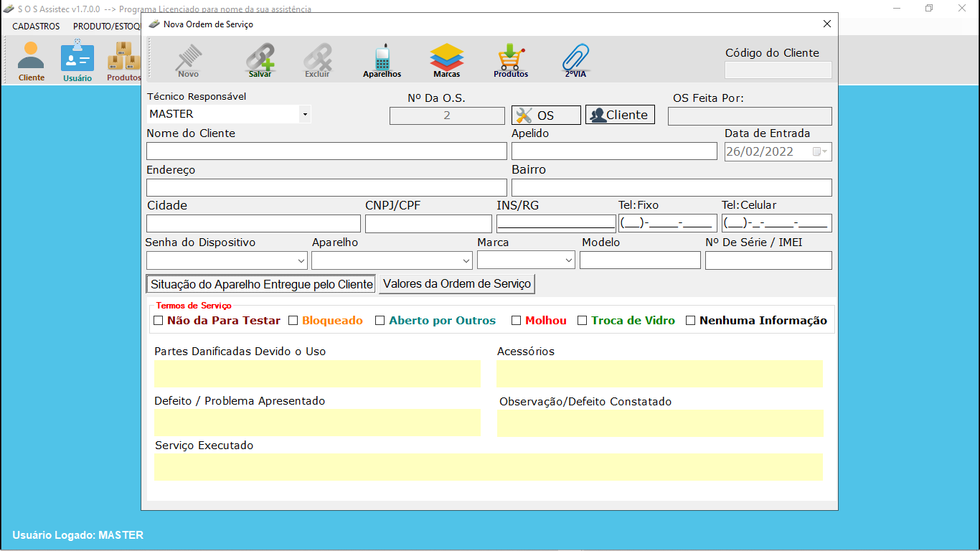Click the Nome do Cliente input field

pyautogui.click(x=326, y=151)
